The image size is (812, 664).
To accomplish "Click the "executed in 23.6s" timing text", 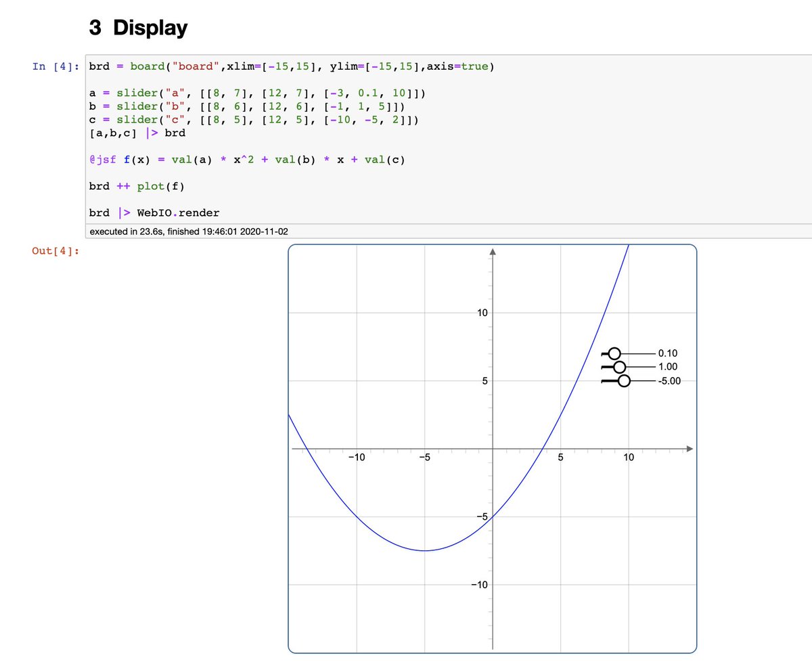I will tap(189, 231).
